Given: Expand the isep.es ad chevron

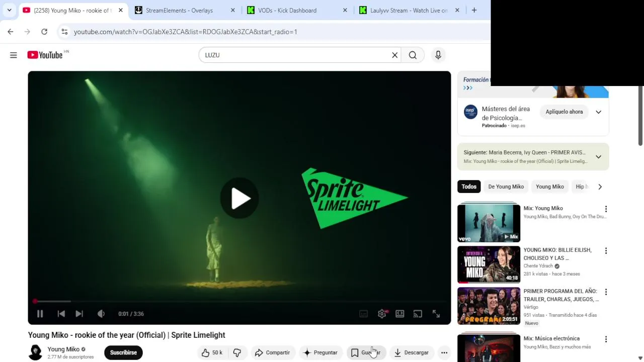Looking at the screenshot, I should click(x=598, y=112).
